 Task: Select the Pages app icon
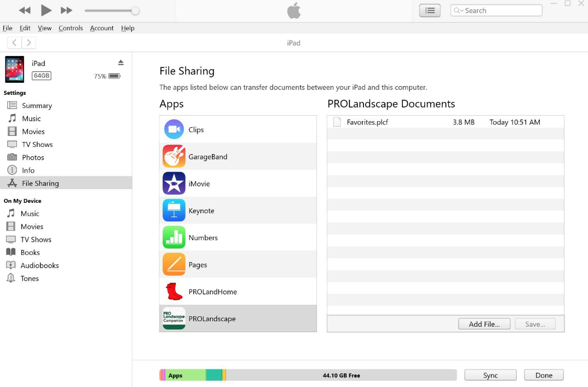[x=174, y=264]
